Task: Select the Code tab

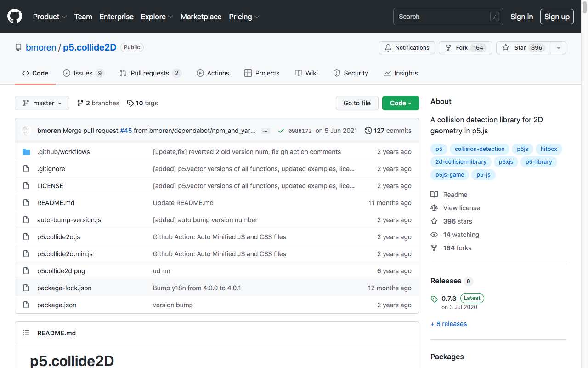Action: [x=35, y=73]
